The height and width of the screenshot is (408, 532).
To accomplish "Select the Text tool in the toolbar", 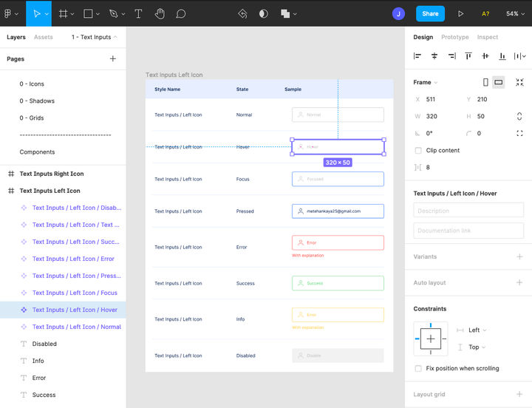I will tap(138, 13).
